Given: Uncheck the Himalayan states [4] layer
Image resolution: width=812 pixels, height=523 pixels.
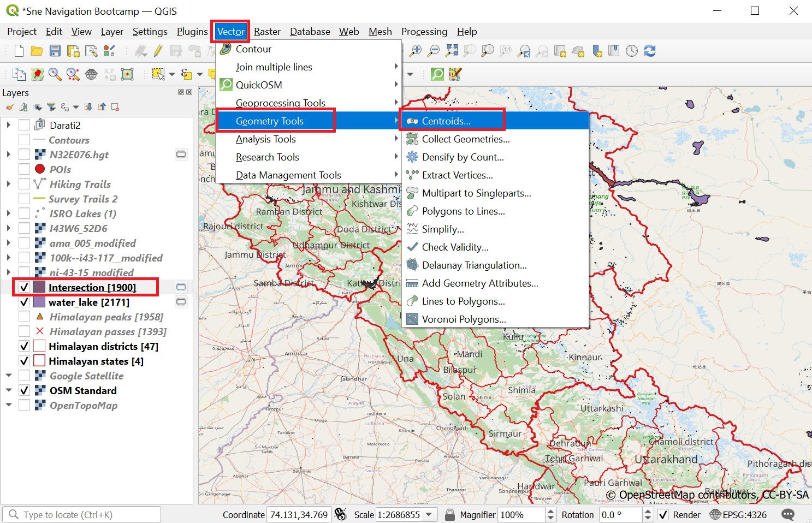Looking at the screenshot, I should click(24, 361).
